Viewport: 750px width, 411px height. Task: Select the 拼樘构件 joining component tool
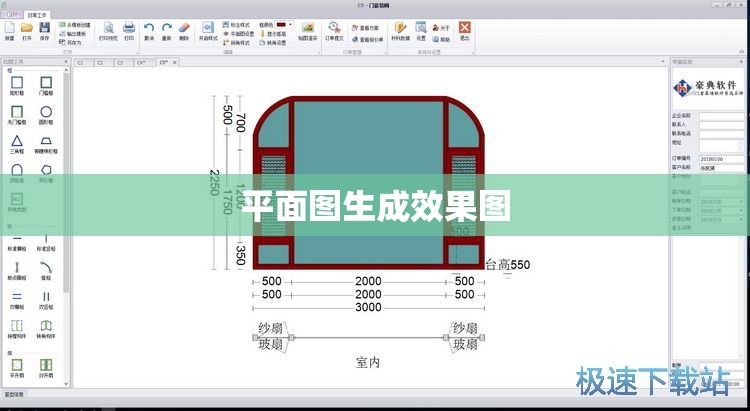(x=17, y=329)
